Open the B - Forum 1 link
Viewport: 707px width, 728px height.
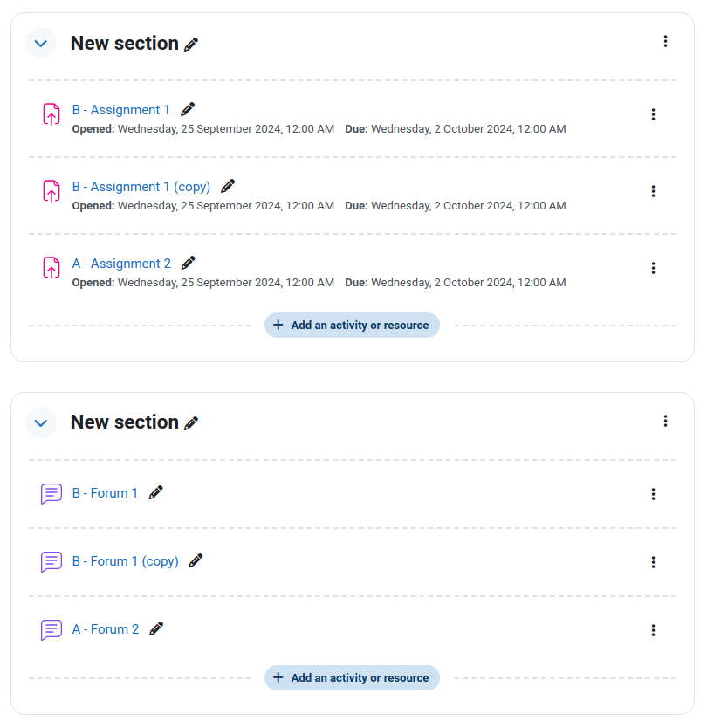click(x=105, y=493)
